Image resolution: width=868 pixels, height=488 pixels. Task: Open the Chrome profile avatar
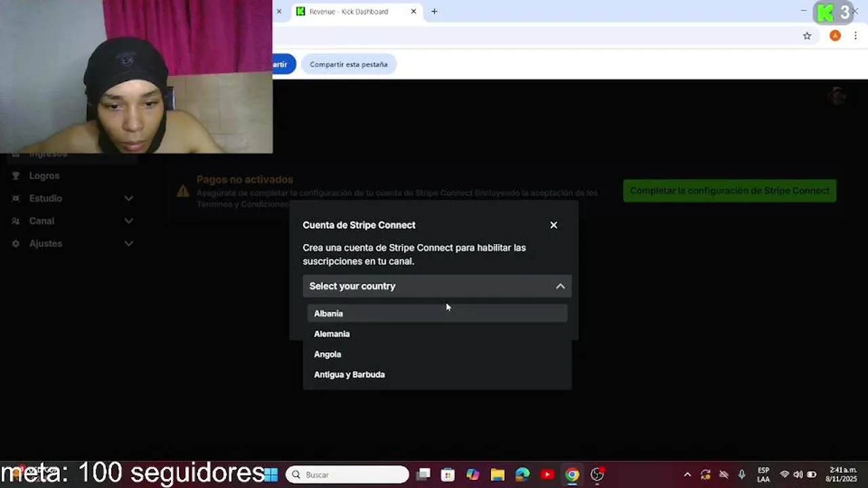(x=835, y=36)
